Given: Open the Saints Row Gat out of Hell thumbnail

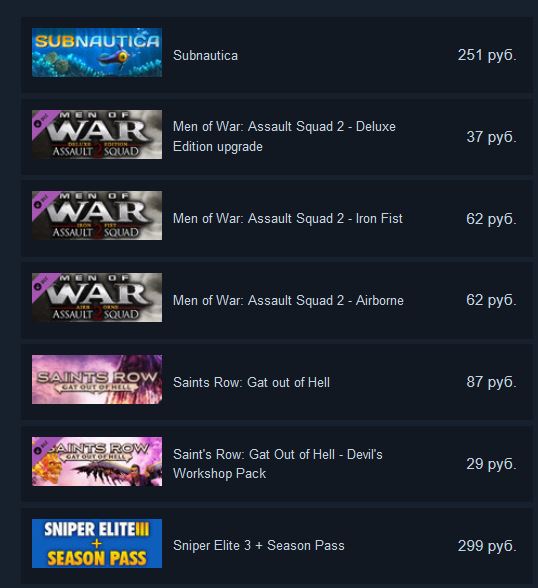Looking at the screenshot, I should coord(97,380).
